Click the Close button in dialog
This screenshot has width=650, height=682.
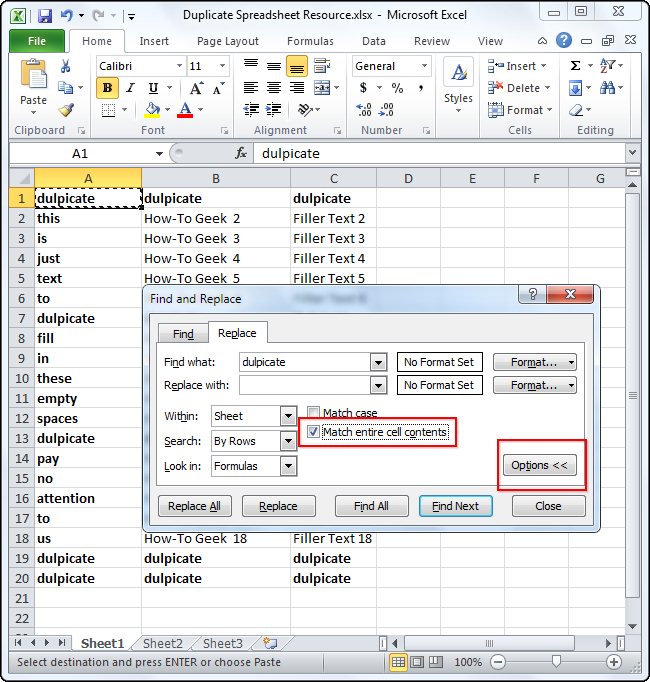click(549, 506)
